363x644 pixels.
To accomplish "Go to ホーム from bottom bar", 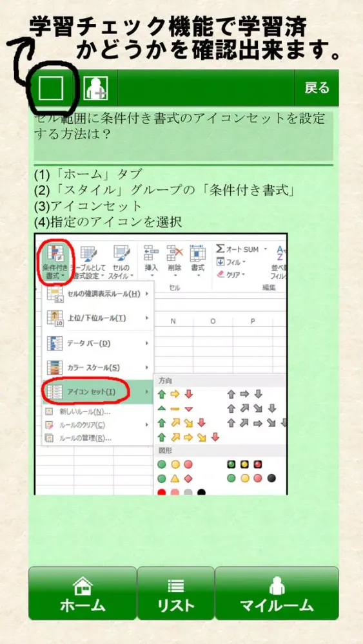I will click(83, 593).
